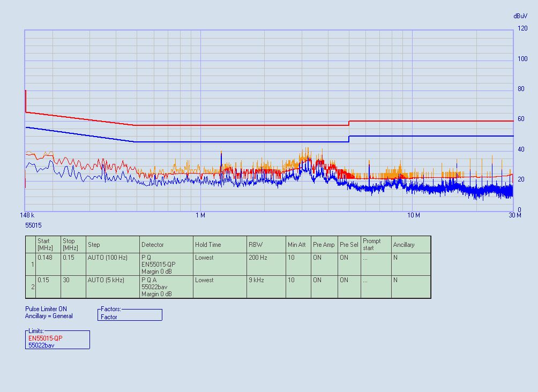Click the 100 y-axis value
538x392 pixels.
pos(522,59)
